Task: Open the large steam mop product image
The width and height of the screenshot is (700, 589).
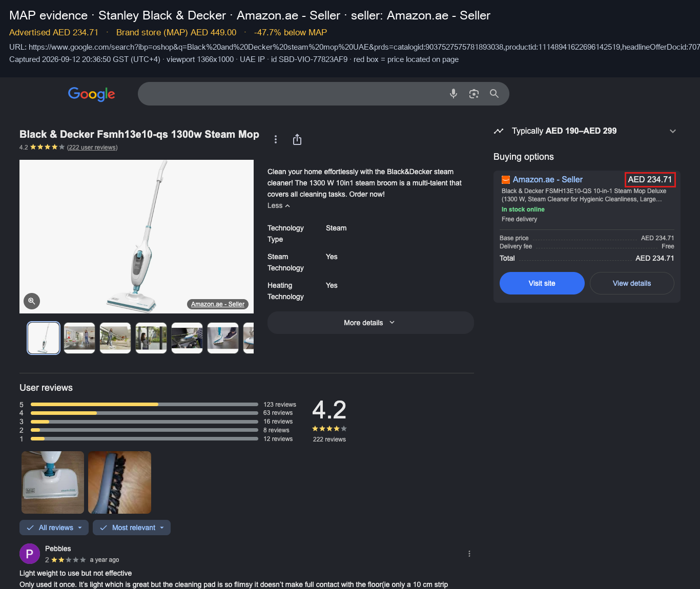Action: pos(136,237)
